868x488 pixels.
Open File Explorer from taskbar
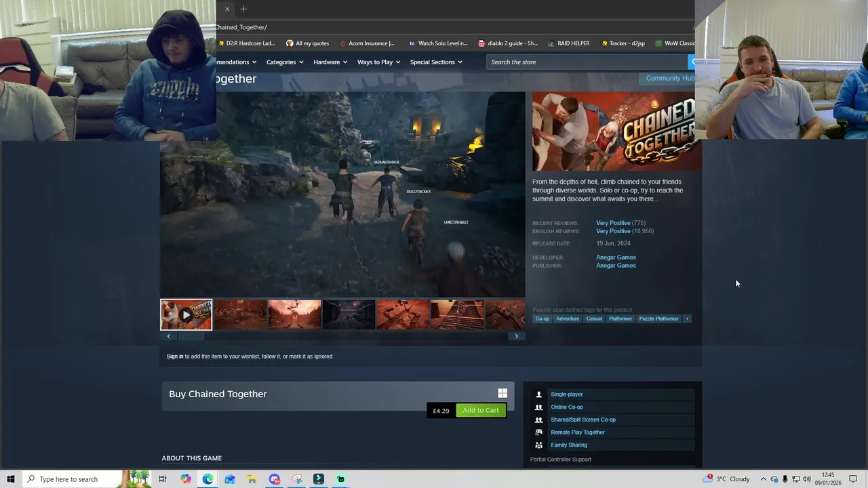[252, 479]
